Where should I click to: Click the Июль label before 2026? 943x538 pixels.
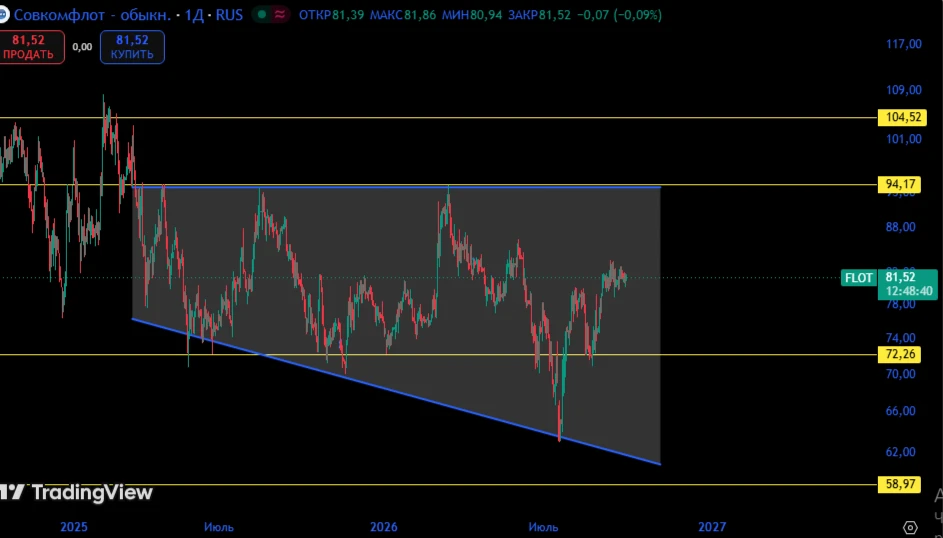218,527
